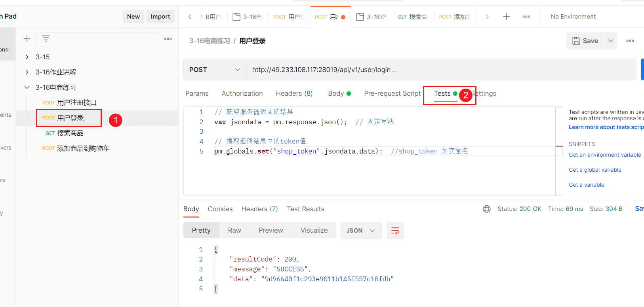Open Get a global variable snippet
644x307 pixels.
click(595, 170)
